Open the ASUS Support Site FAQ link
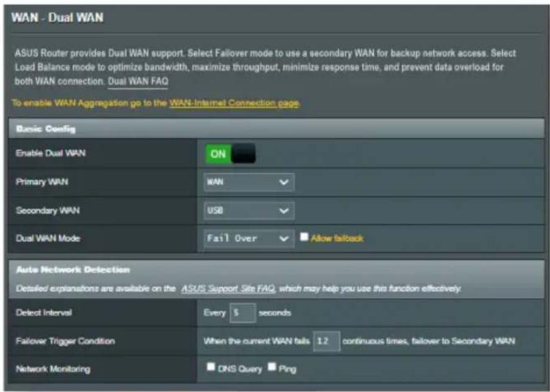 coord(228,288)
